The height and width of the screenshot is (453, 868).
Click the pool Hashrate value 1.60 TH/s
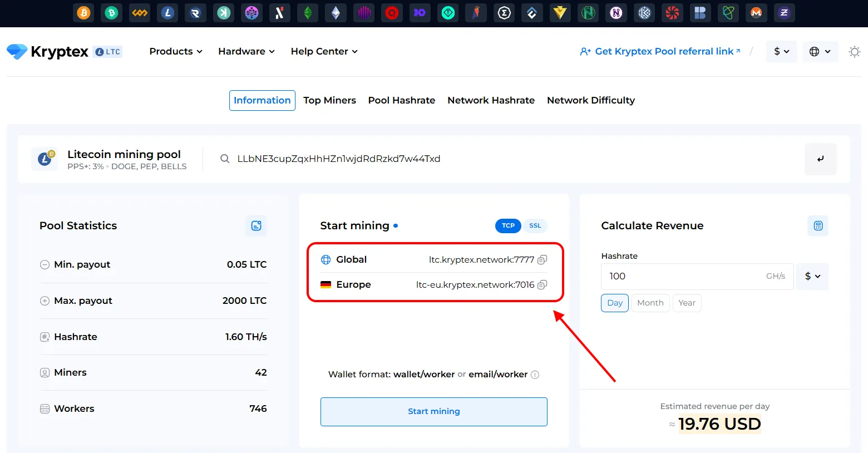pyautogui.click(x=246, y=337)
